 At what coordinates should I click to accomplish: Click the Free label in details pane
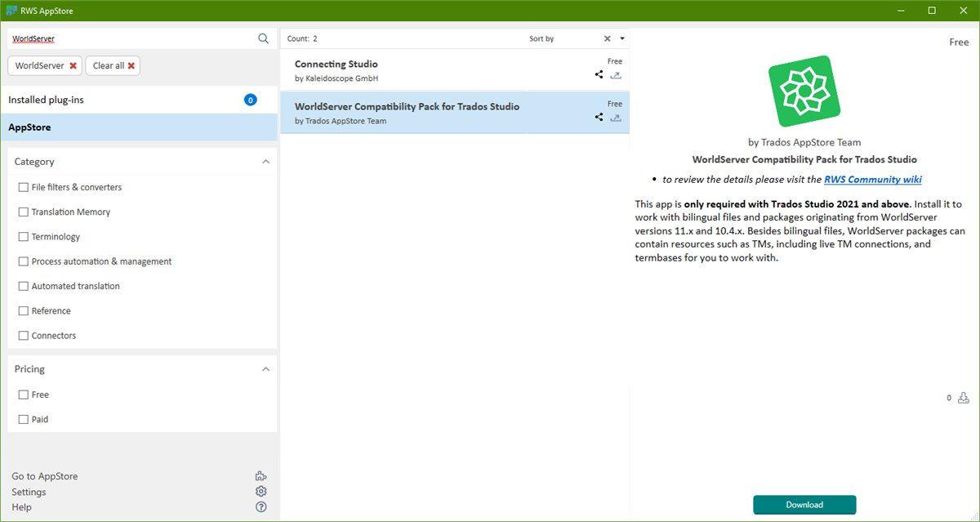[959, 42]
